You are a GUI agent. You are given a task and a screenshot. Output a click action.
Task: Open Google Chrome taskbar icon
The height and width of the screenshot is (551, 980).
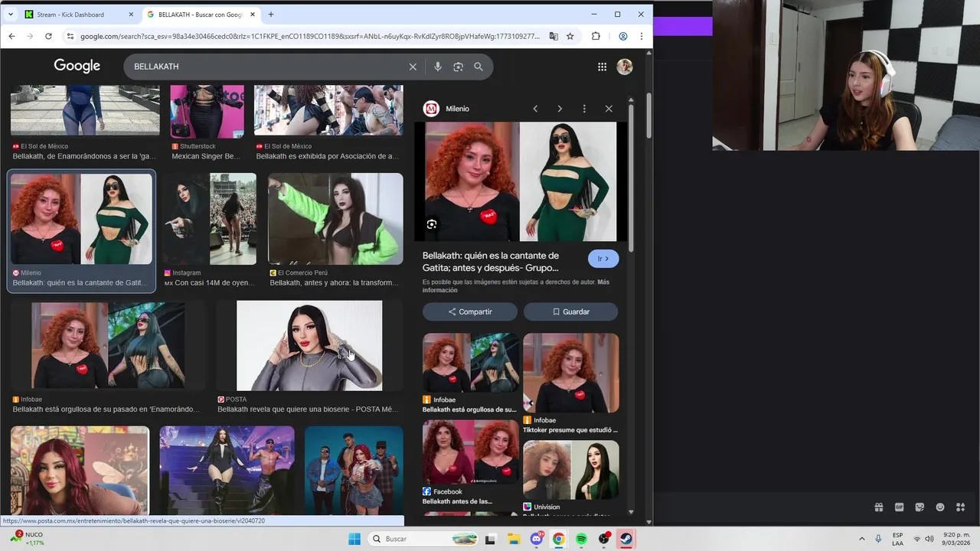pyautogui.click(x=558, y=539)
